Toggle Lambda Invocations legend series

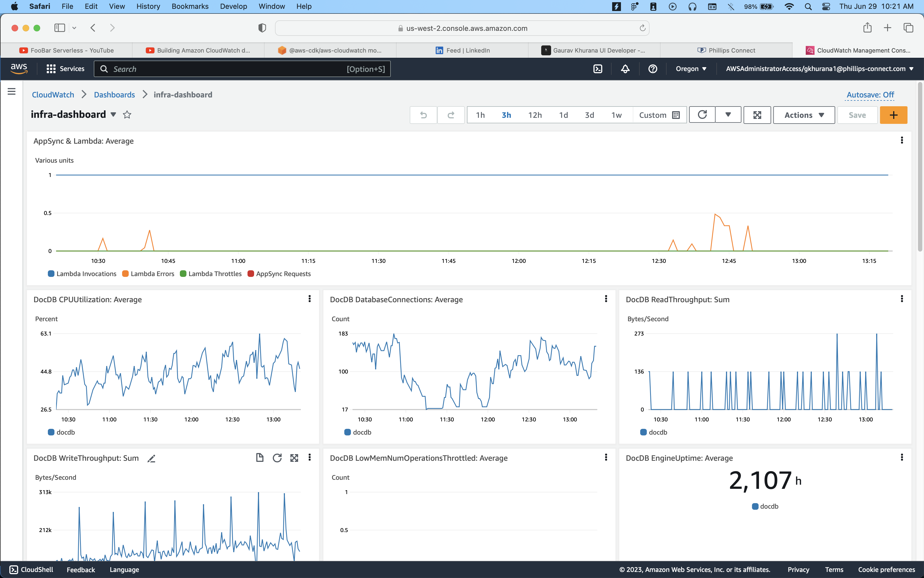click(x=82, y=274)
